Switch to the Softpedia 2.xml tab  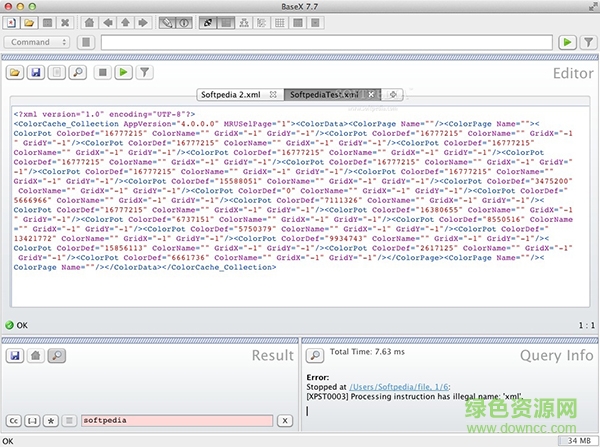(232, 94)
